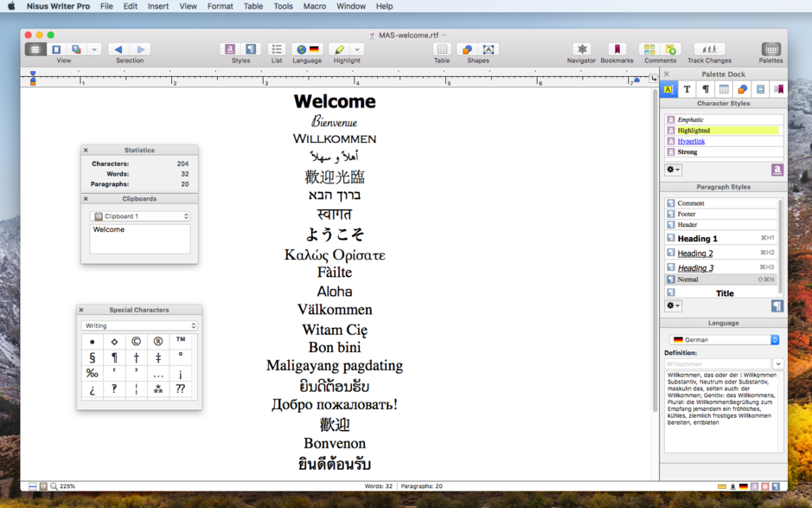Close the Palette Dock
The image size is (812, 508).
point(667,74)
